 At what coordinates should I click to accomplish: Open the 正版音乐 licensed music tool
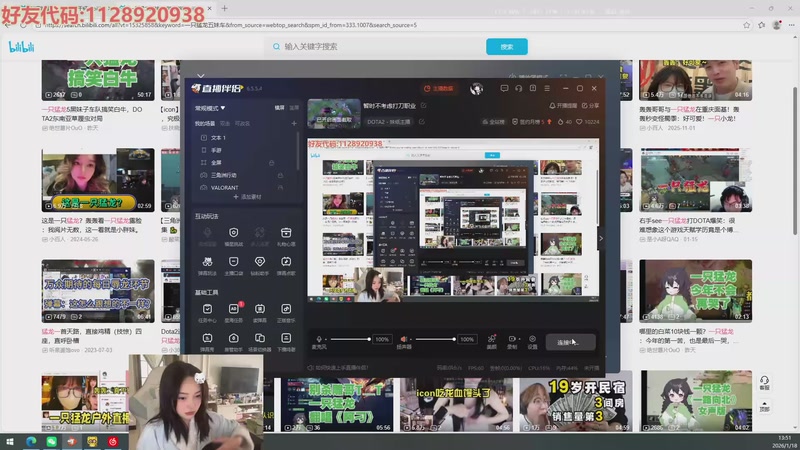click(x=286, y=313)
